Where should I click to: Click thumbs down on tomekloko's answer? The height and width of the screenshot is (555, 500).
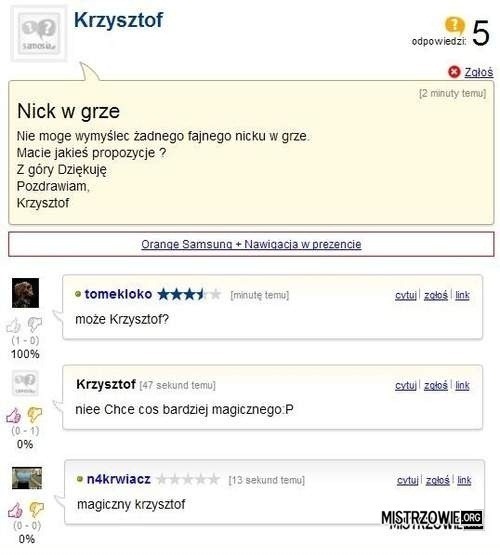coord(35,325)
